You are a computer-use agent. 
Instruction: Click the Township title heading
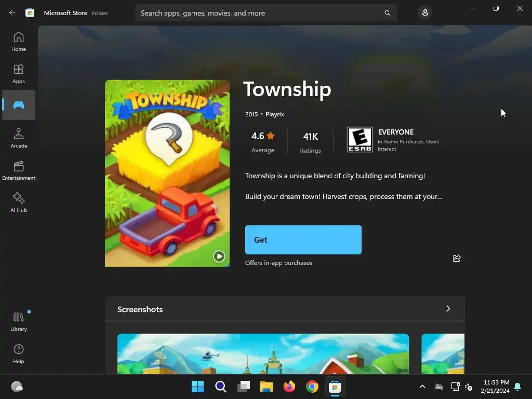click(287, 89)
